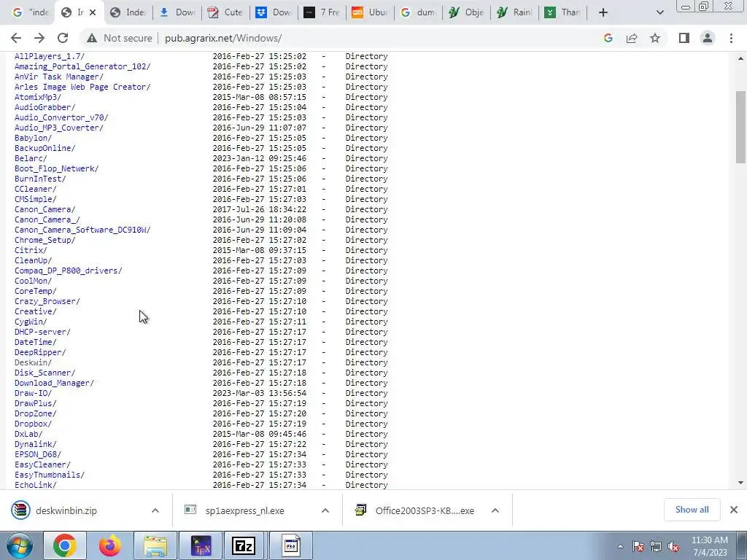Click the 2023-Jan-12 09:25:46 date text
Screen dimensions: 747x560
(x=259, y=158)
